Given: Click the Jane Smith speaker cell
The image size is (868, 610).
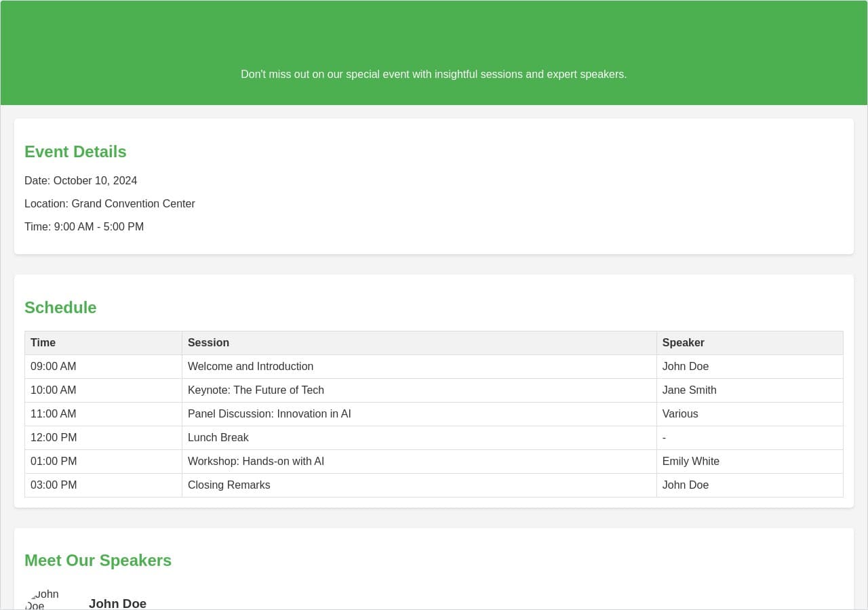Looking at the screenshot, I should (x=750, y=390).
